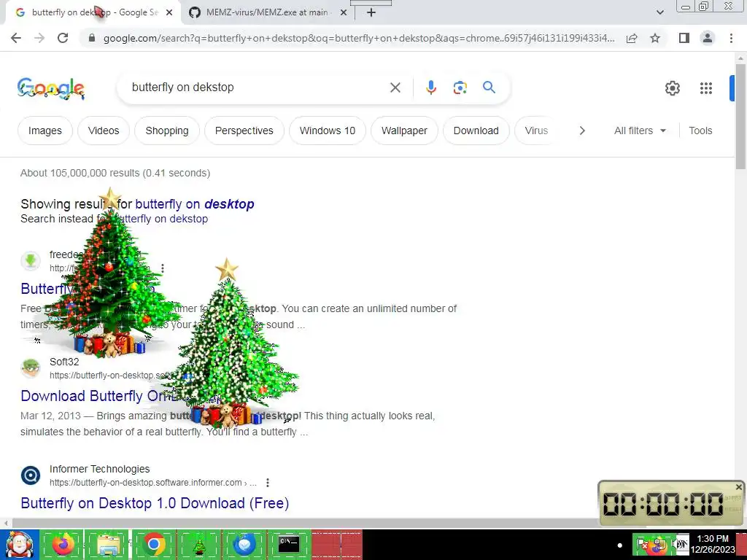Expand the All filters dropdown

coord(640,131)
